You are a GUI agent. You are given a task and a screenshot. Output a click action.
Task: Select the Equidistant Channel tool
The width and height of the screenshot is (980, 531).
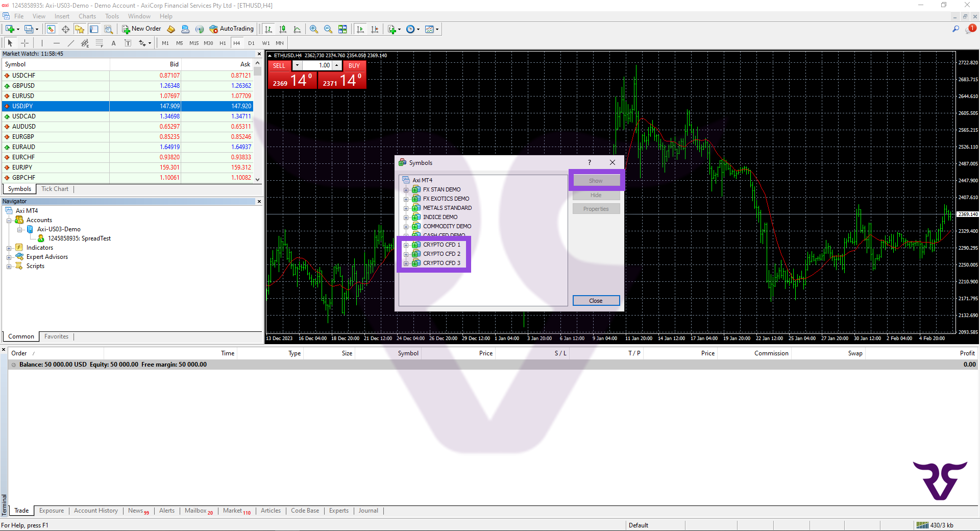click(85, 43)
